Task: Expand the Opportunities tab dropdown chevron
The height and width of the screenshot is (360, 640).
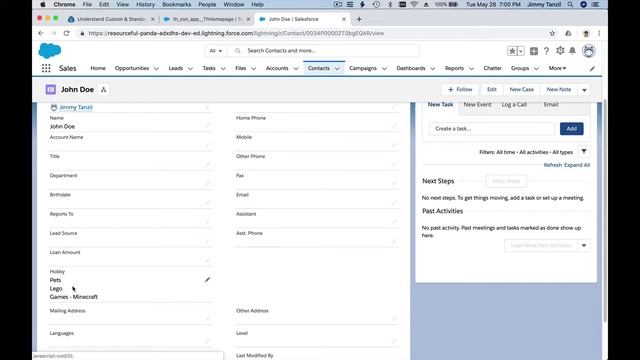Action: coord(156,69)
